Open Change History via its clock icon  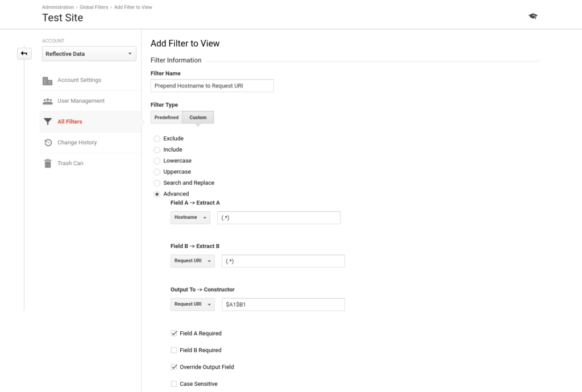48,142
